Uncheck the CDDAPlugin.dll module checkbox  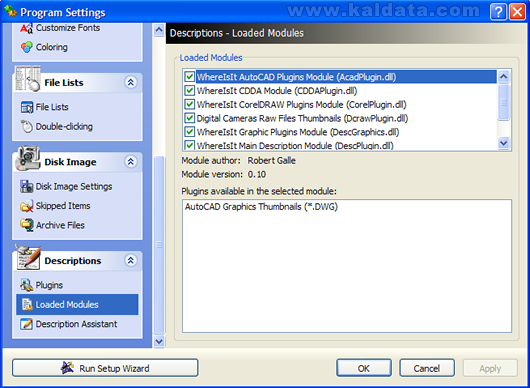(190, 91)
